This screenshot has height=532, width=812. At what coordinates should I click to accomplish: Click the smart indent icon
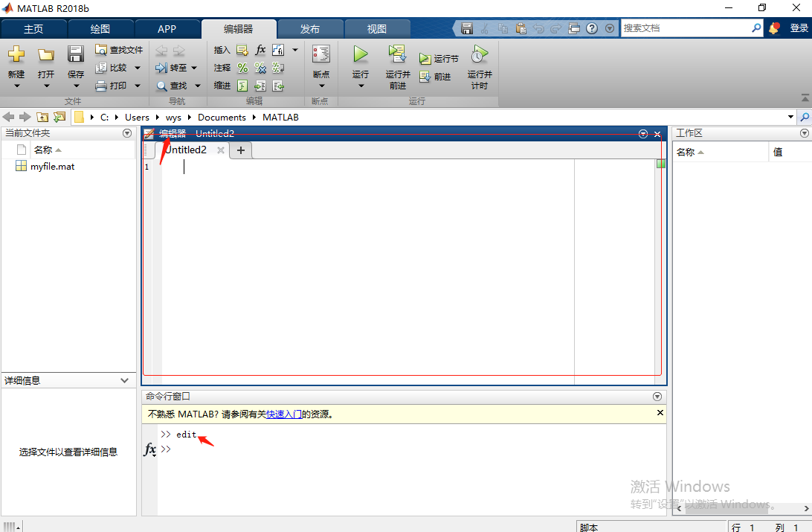[x=242, y=86]
